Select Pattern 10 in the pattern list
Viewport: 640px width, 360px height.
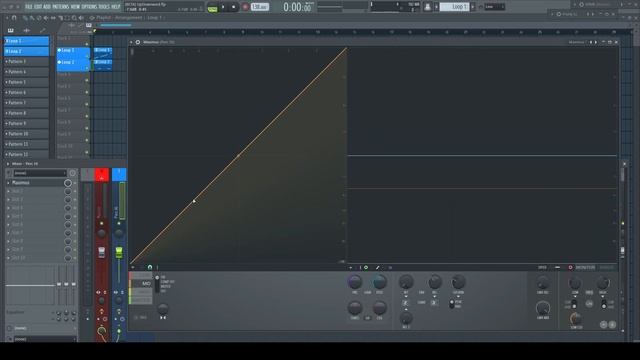tap(27, 134)
